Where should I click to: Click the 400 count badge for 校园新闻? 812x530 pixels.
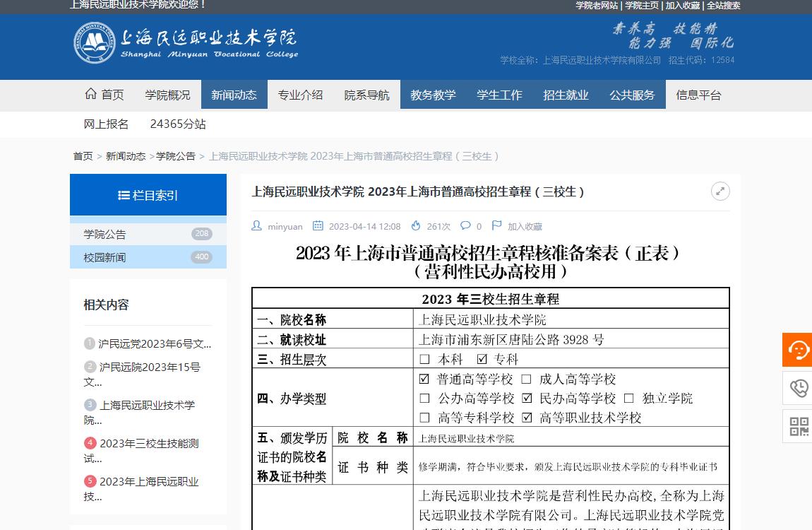(x=202, y=257)
